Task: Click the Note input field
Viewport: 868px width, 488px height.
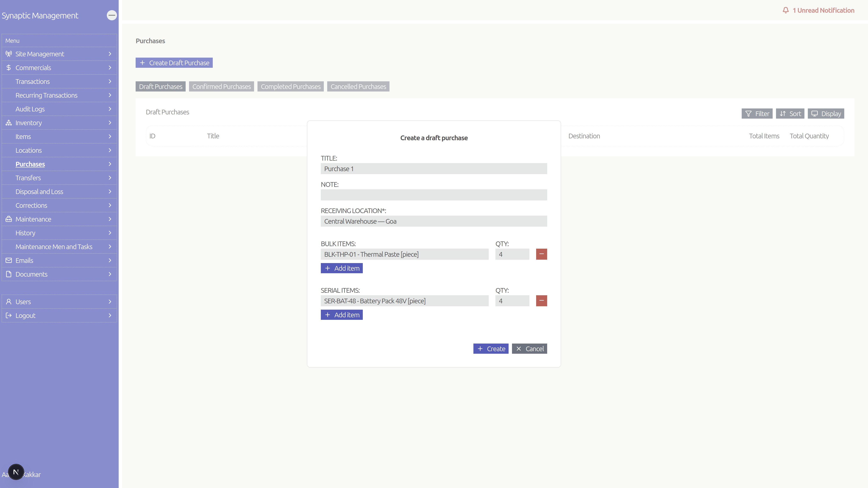Action: click(434, 195)
